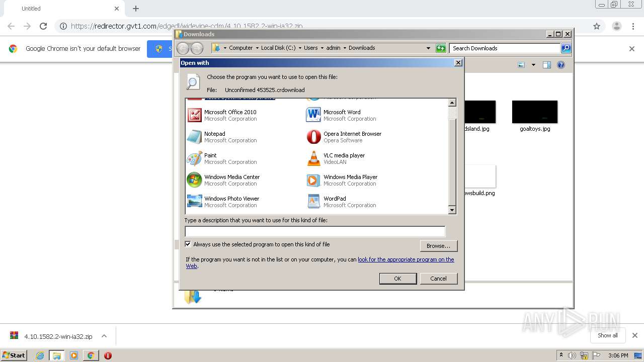The height and width of the screenshot is (362, 644).
Task: Click the program list scroll down arrow
Action: tap(452, 210)
